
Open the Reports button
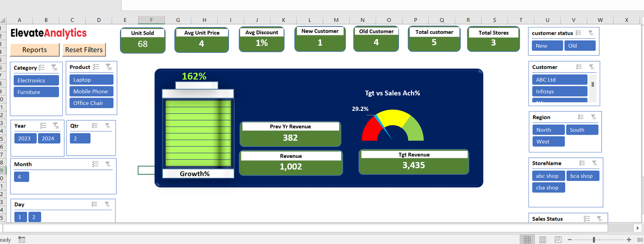[x=35, y=50]
